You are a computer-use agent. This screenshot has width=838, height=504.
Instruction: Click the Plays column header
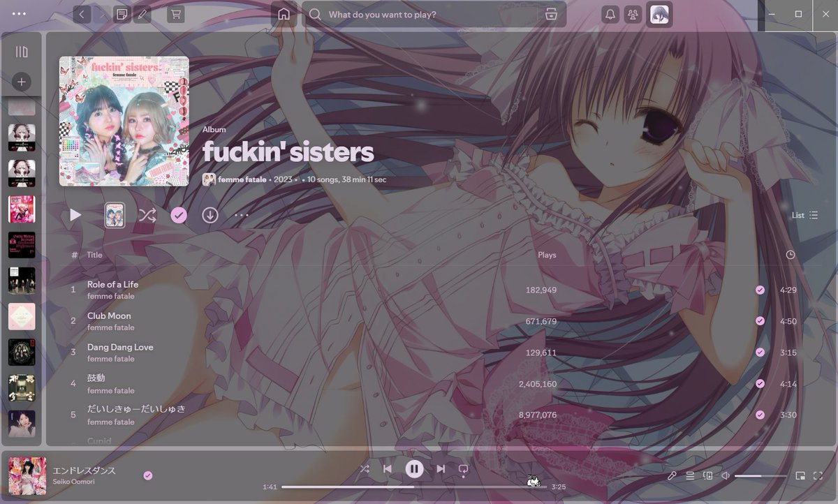[x=547, y=255]
